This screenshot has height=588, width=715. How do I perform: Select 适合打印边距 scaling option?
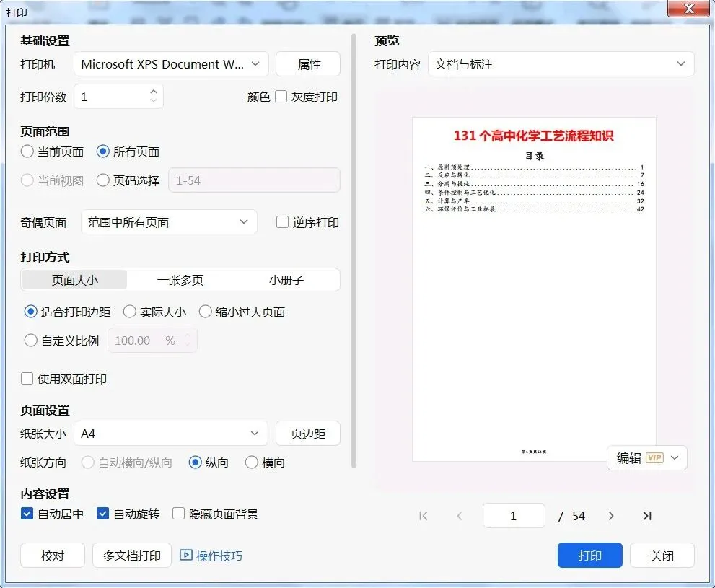click(x=30, y=312)
